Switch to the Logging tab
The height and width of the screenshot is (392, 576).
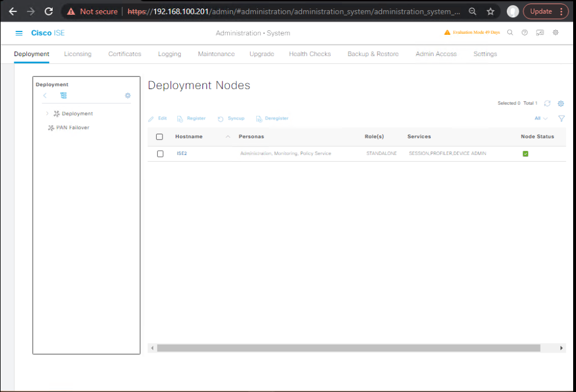point(169,54)
